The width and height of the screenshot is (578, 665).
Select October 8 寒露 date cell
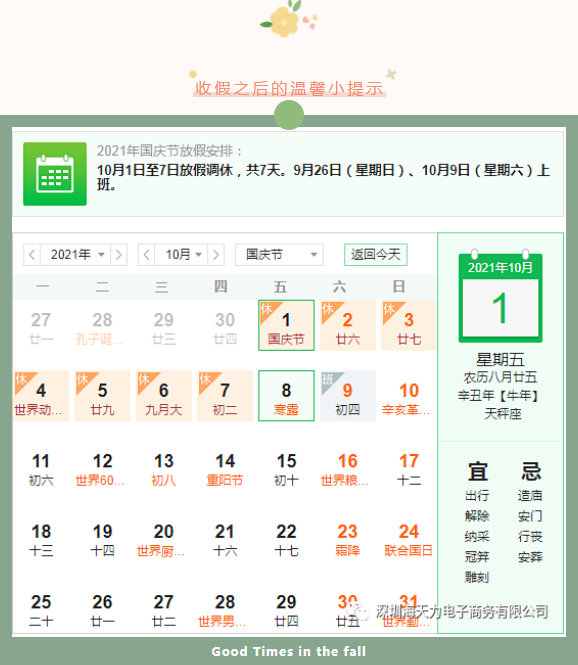pyautogui.click(x=286, y=396)
